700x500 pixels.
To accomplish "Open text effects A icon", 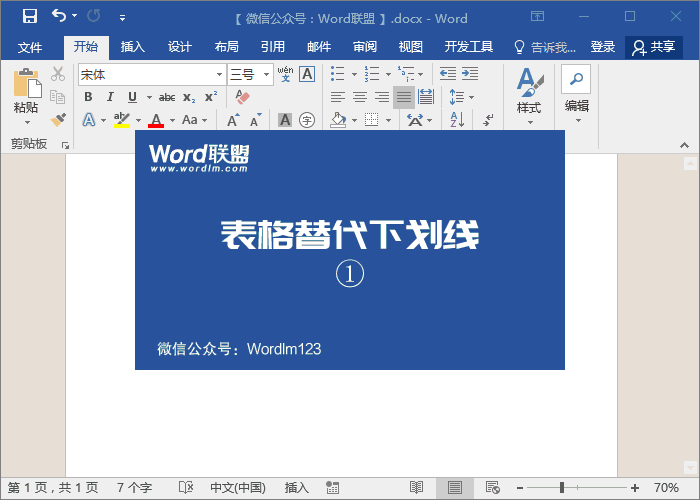I will click(89, 120).
